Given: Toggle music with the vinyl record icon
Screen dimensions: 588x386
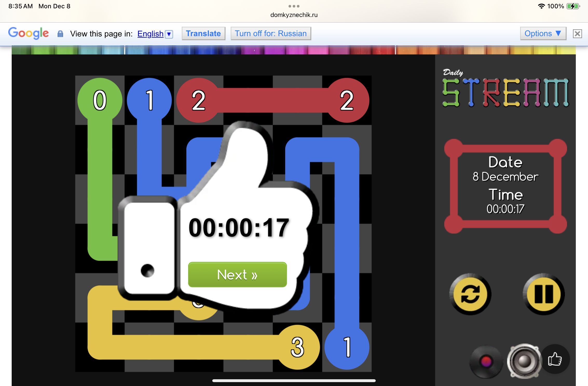Looking at the screenshot, I should tap(486, 361).
